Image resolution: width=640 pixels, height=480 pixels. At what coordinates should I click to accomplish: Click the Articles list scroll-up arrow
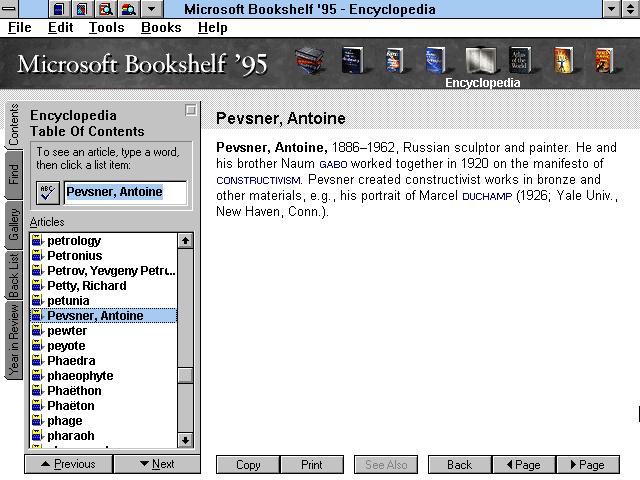[185, 241]
